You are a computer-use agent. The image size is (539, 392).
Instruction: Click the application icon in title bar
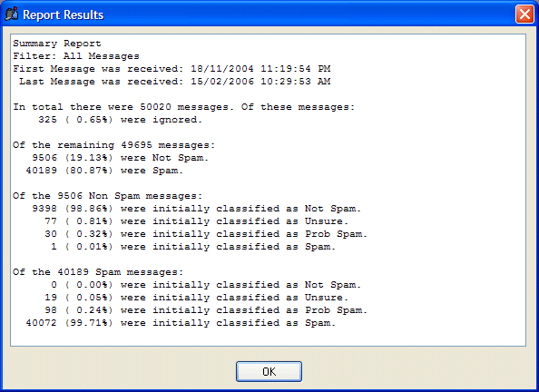pyautogui.click(x=12, y=15)
